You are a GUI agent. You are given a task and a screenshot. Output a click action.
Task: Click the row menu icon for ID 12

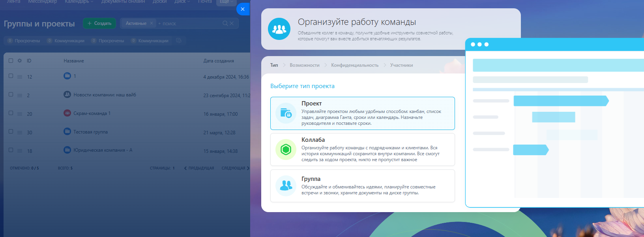20,77
